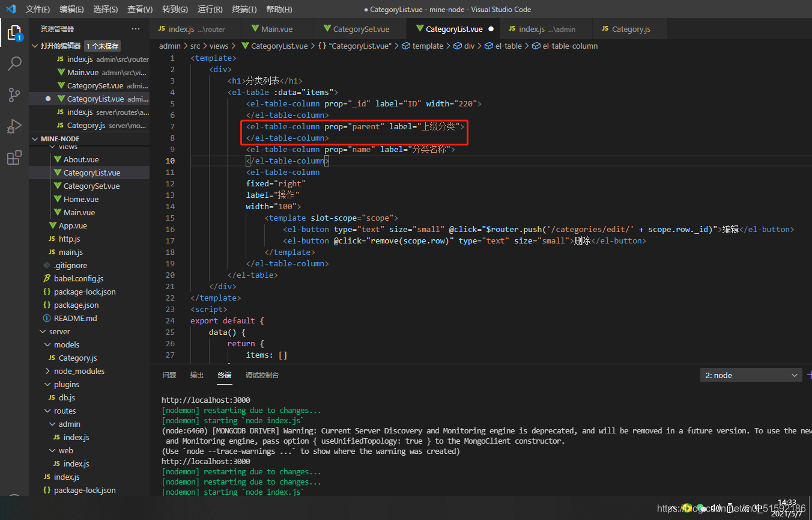The image size is (812, 520).
Task: Open the Source Control view icon
Action: click(14, 94)
